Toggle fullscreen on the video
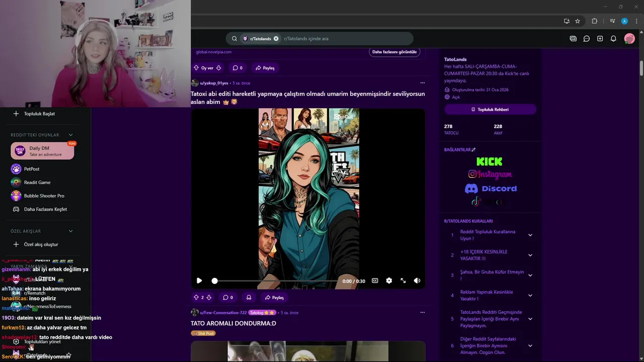 (403, 281)
